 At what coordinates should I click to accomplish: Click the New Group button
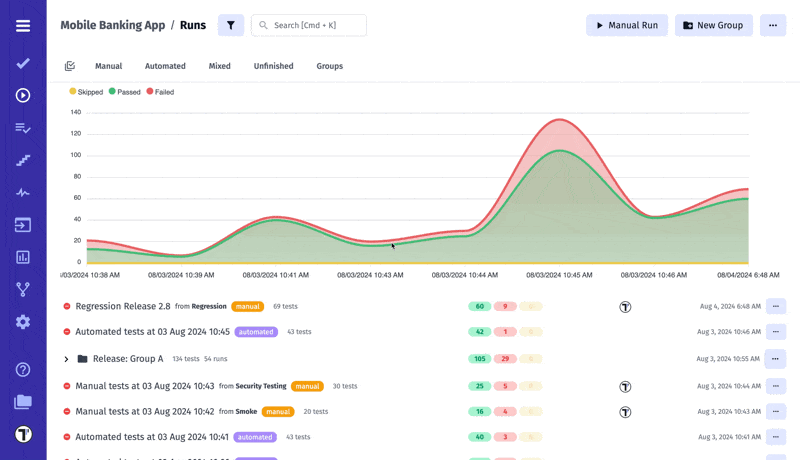click(713, 25)
